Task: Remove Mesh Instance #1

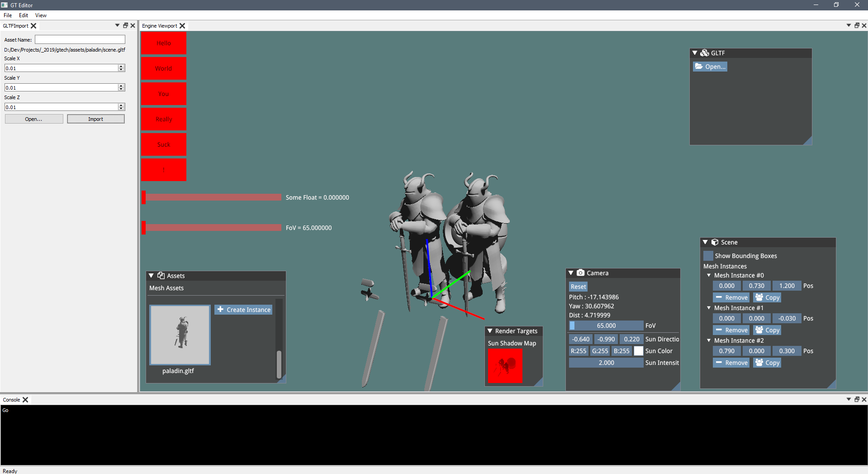Action: pos(731,330)
